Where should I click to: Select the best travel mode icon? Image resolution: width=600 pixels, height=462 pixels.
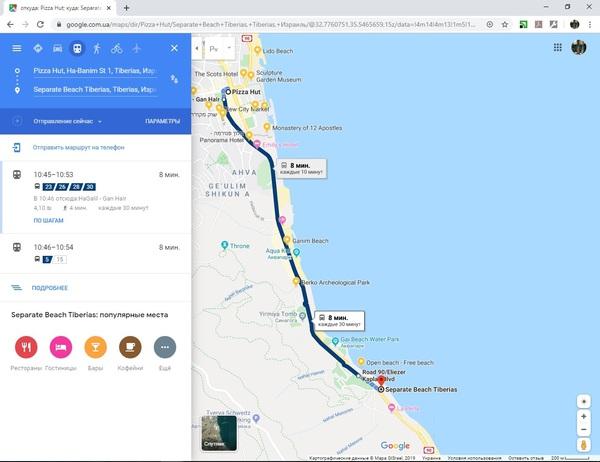38,48
